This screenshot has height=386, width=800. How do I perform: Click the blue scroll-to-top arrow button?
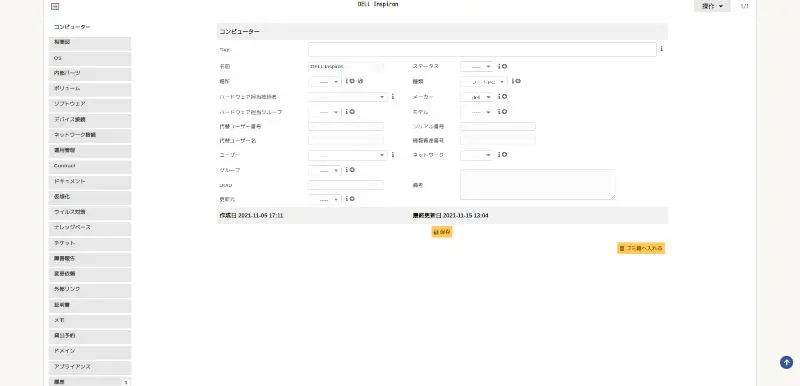pyautogui.click(x=786, y=363)
